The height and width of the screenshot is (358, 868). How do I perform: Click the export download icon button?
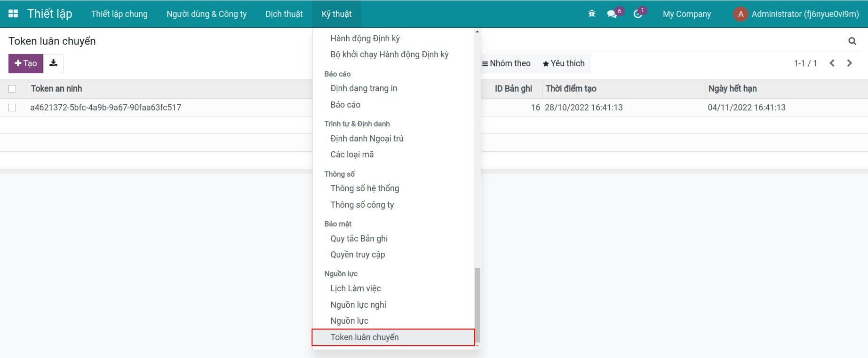pyautogui.click(x=53, y=63)
